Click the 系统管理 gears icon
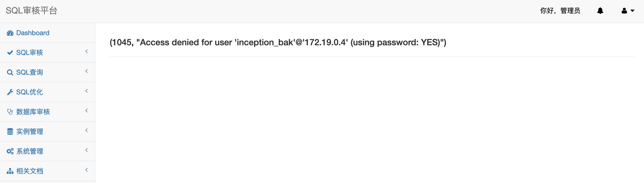Viewport: 644px width, 183px height. pos(10,151)
